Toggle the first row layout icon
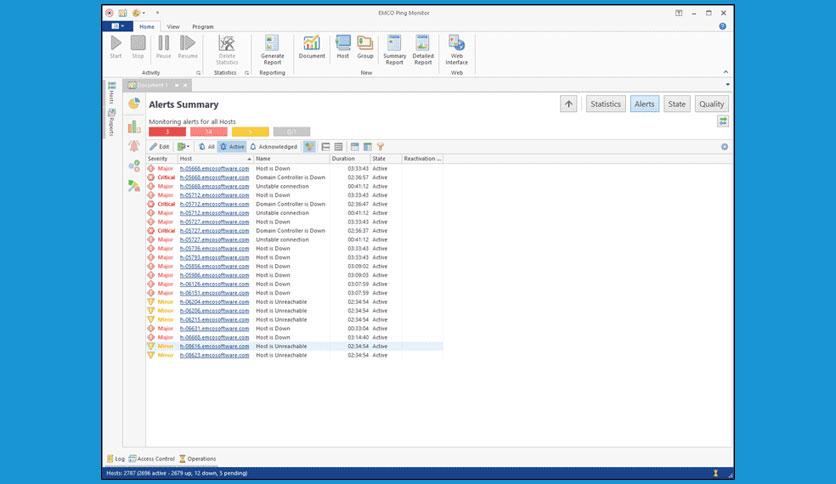 coord(325,147)
